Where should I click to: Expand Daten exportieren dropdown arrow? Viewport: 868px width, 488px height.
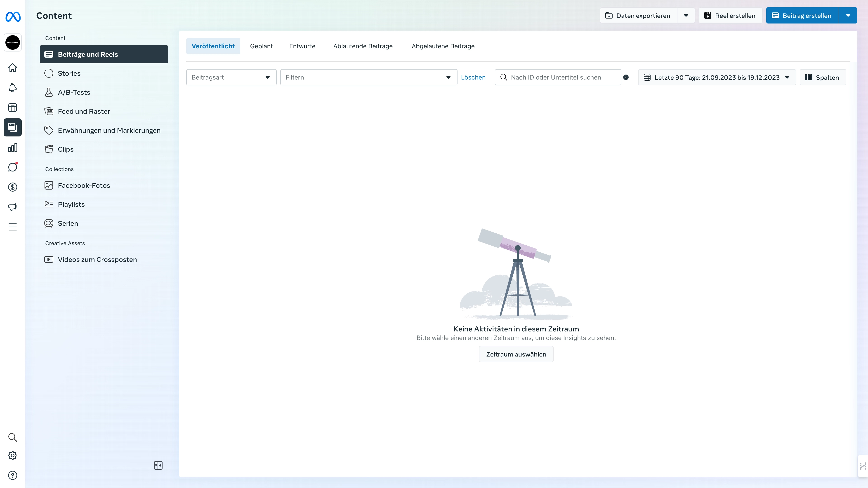click(x=686, y=16)
